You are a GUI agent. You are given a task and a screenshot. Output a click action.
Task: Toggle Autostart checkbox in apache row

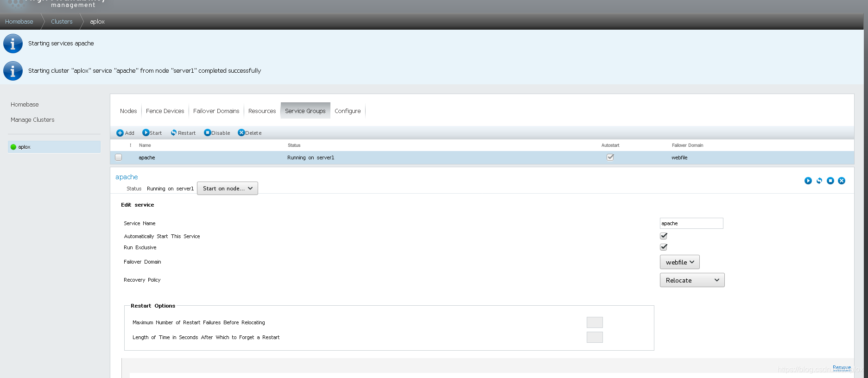(x=610, y=157)
